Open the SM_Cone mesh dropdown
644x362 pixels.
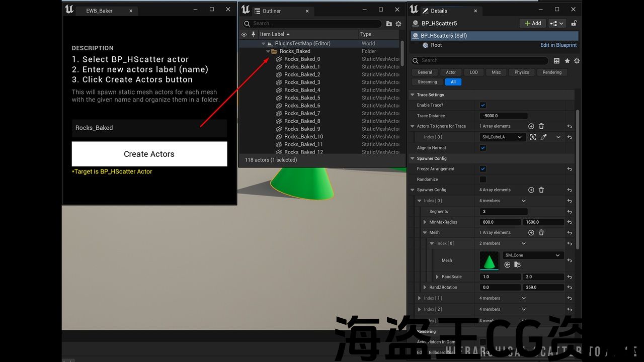[x=532, y=255]
